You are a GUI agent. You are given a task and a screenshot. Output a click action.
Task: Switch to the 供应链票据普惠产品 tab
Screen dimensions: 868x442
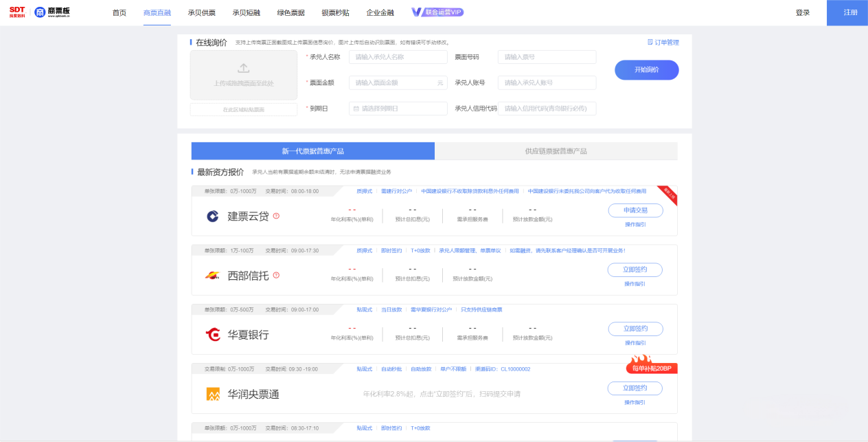point(556,151)
